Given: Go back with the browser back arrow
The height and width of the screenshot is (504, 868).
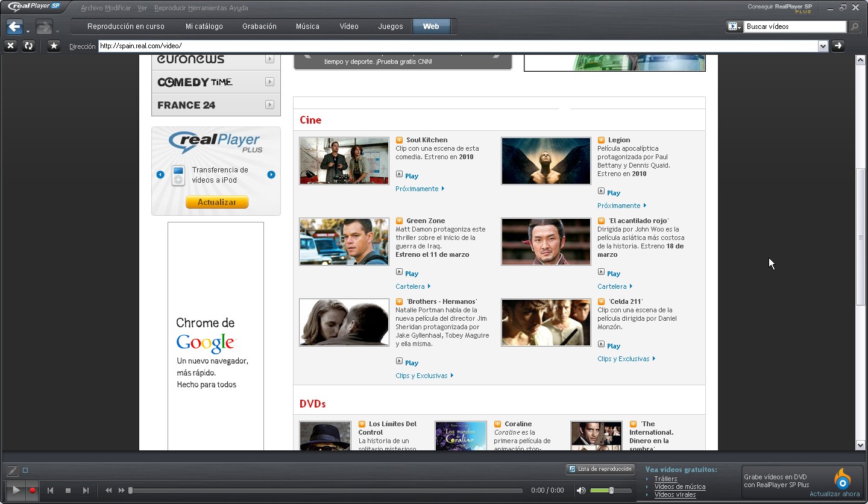Looking at the screenshot, I should (x=14, y=27).
